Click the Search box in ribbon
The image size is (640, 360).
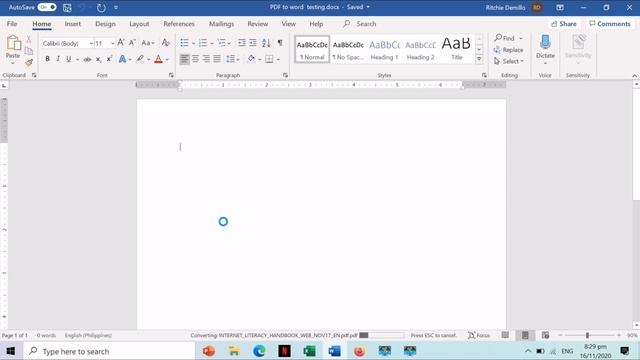[360, 24]
